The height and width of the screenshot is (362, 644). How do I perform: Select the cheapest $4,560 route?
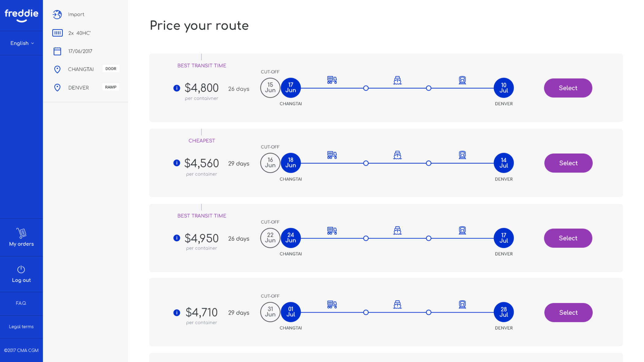pyautogui.click(x=568, y=163)
